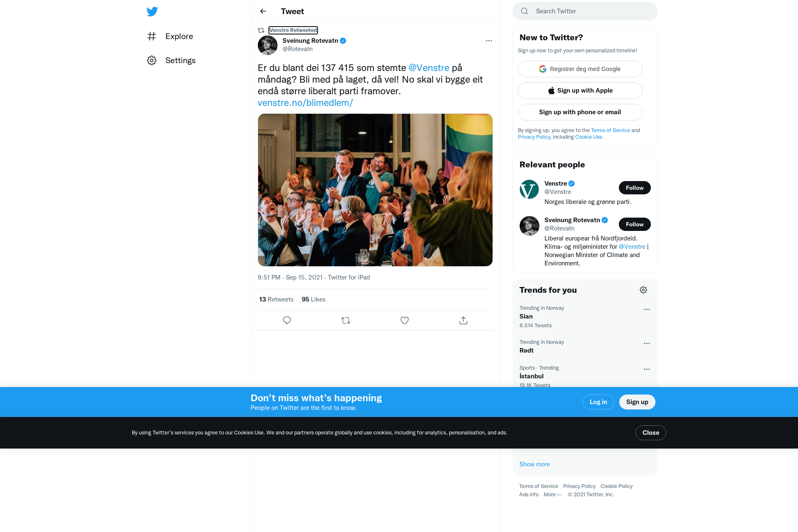
Task: Open more options for the Rødt trend
Action: click(647, 343)
